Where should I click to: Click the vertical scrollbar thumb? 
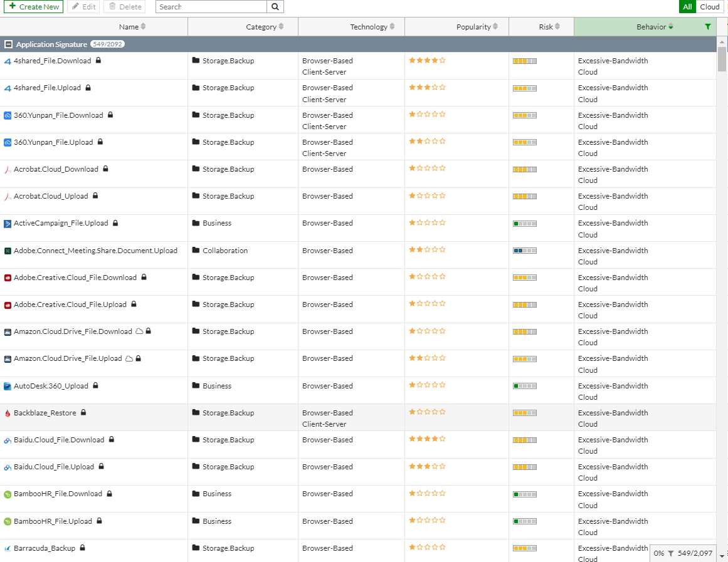(x=722, y=58)
